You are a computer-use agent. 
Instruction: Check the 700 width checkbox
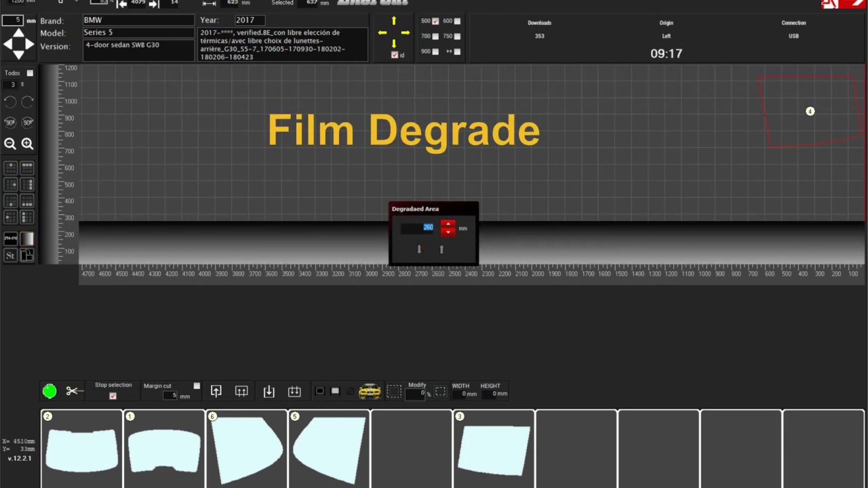pos(435,36)
